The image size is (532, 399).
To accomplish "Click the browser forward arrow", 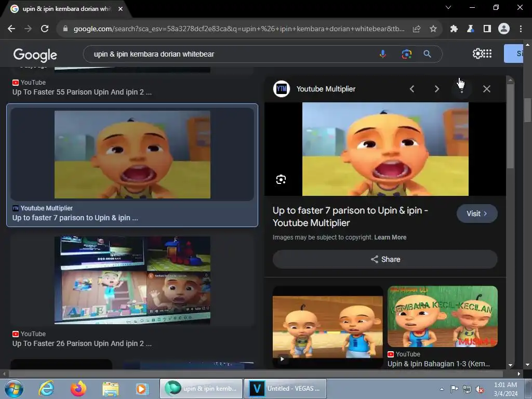I will [x=28, y=29].
